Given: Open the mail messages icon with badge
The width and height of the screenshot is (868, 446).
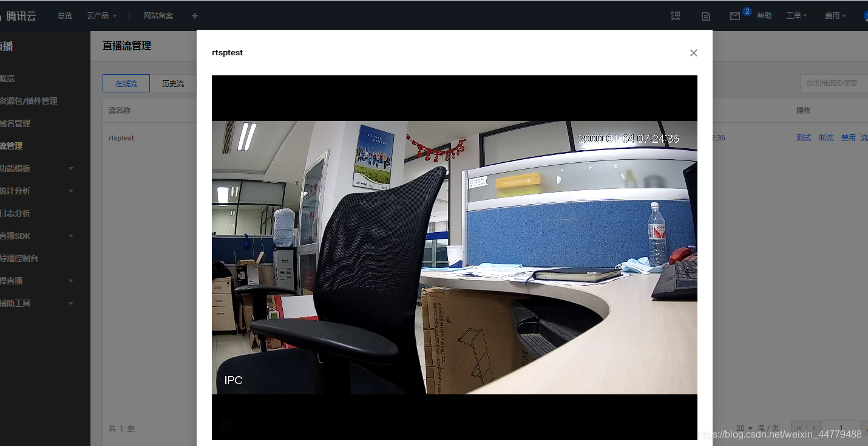Looking at the screenshot, I should (735, 16).
